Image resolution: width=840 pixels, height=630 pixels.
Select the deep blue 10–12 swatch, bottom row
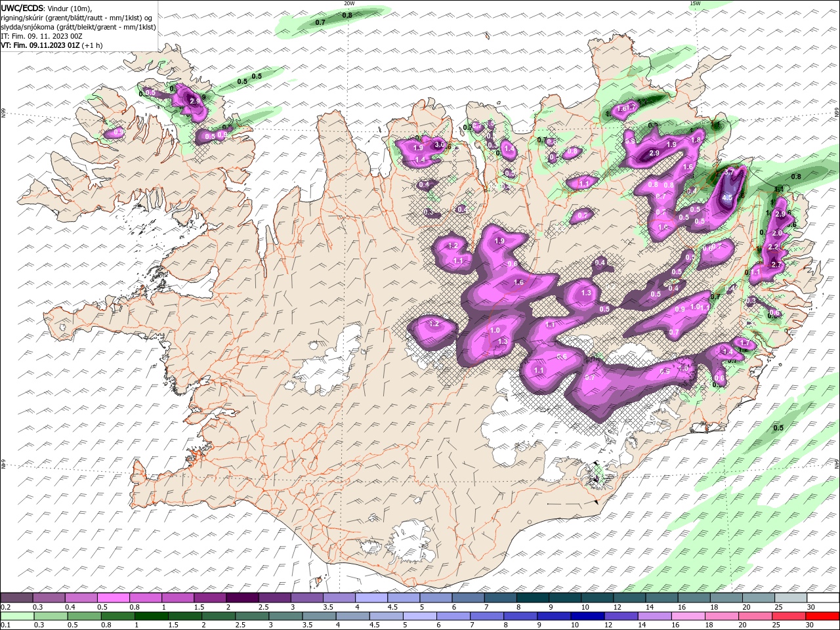586,616
